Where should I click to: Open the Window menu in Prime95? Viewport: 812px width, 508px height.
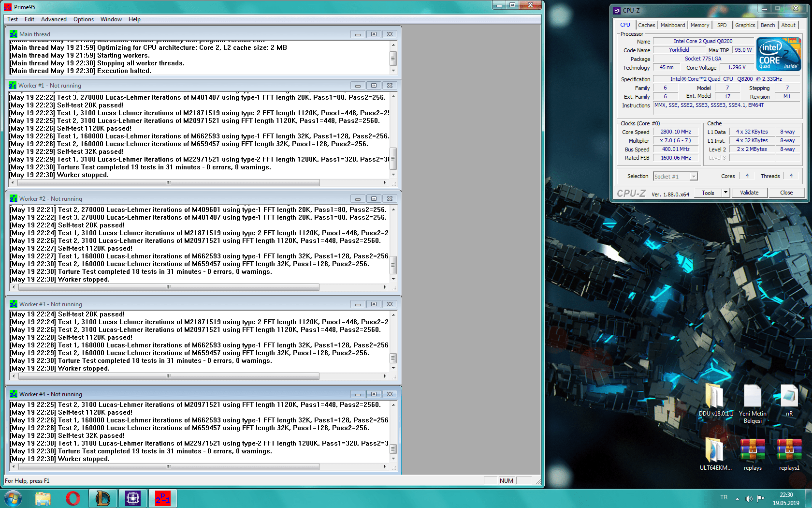[111, 19]
